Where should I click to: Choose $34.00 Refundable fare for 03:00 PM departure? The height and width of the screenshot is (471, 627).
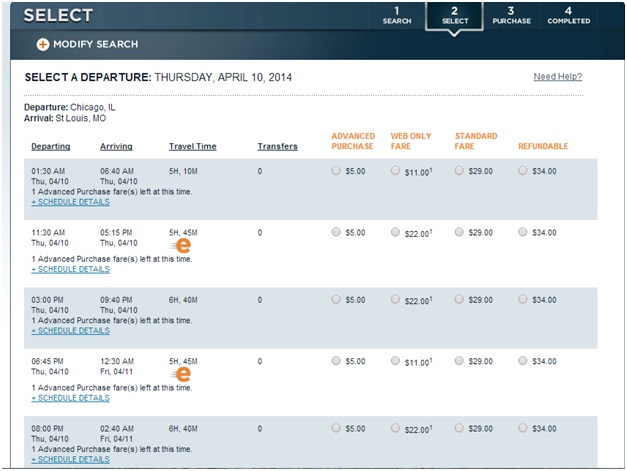click(523, 299)
